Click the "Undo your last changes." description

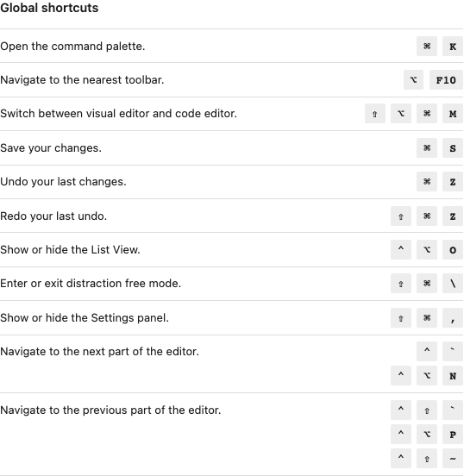coord(63,182)
